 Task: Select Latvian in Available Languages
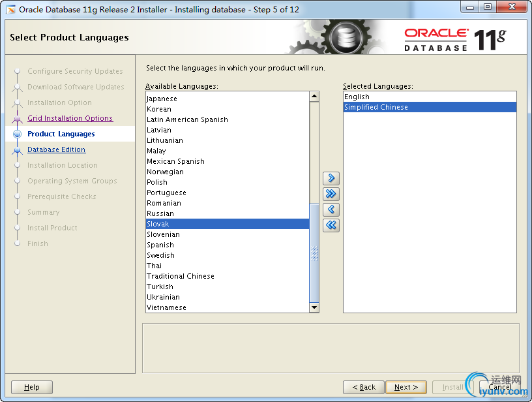[x=228, y=130]
